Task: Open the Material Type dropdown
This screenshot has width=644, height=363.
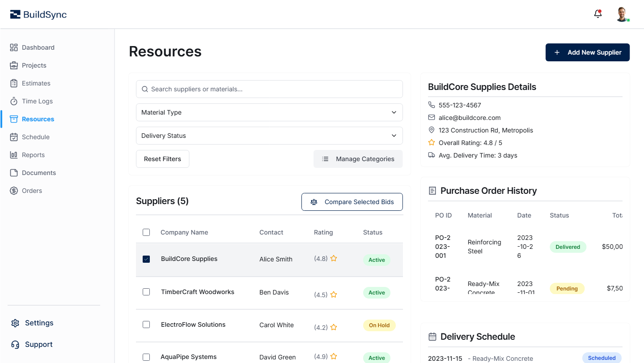Action: coord(269,112)
